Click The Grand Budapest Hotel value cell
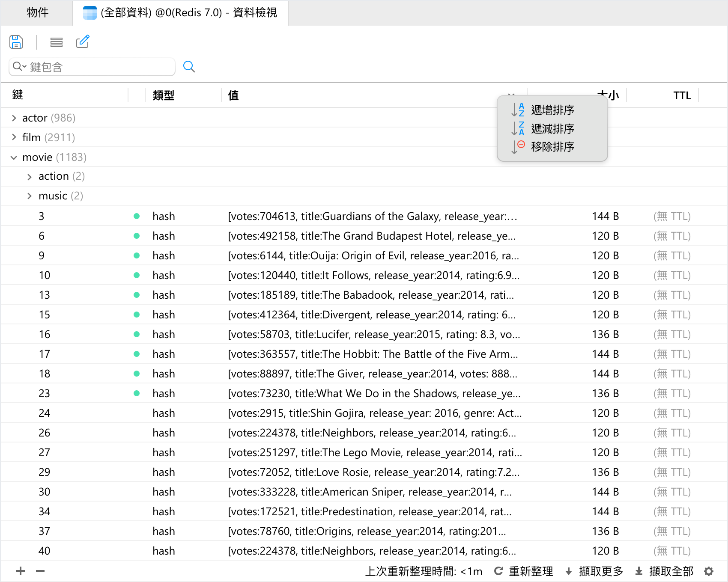The height and width of the screenshot is (582, 728). [372, 236]
